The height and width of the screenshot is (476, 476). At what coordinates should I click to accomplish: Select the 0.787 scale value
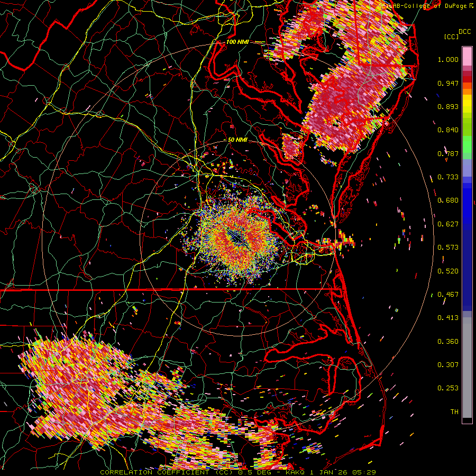coord(448,153)
